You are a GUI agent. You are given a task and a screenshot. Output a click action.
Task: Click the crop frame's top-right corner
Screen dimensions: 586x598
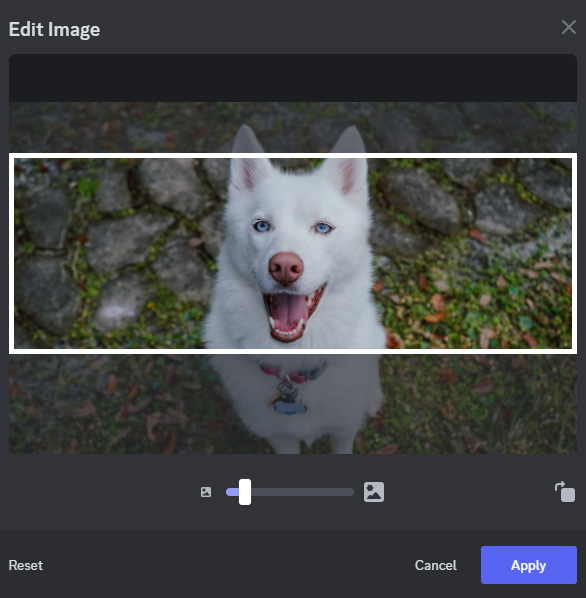click(574, 156)
